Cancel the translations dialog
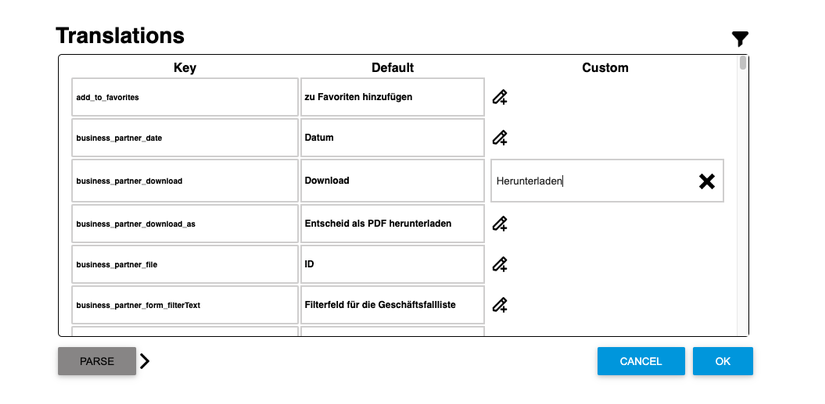The image size is (825, 404). (x=641, y=361)
